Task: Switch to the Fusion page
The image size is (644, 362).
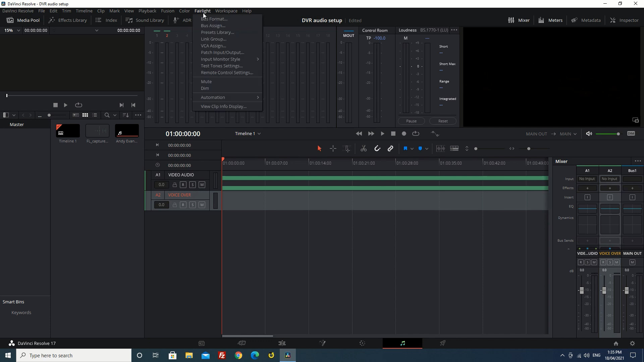Action: (322, 343)
